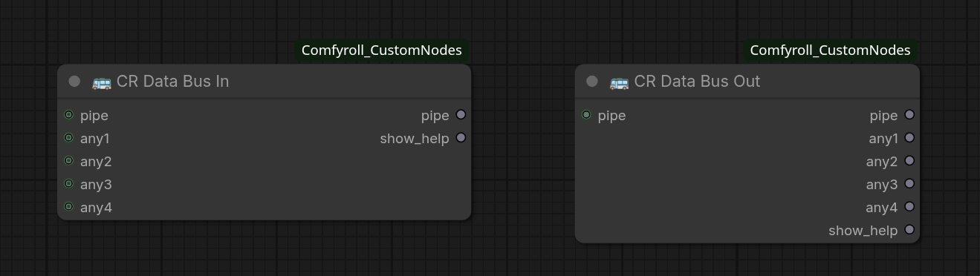
Task: Click pipe output socket on Data Bus In
Action: pyautogui.click(x=461, y=115)
